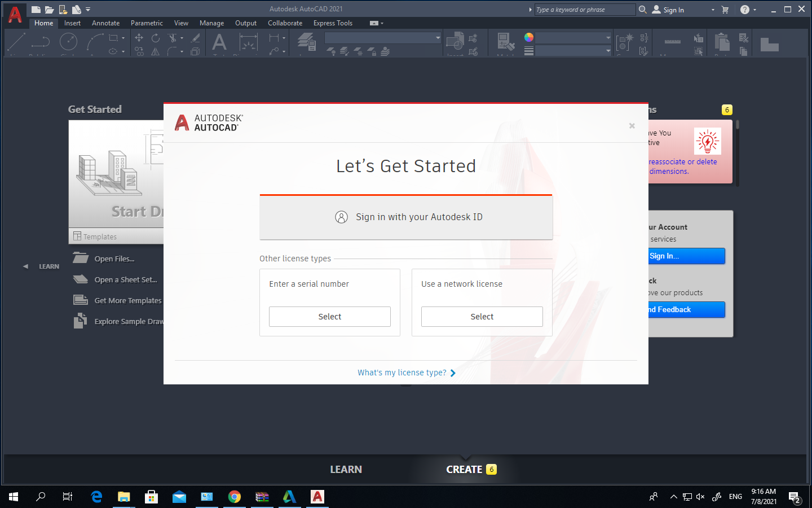The image size is (812, 508).
Task: Select the Rotate tool
Action: (x=156, y=38)
